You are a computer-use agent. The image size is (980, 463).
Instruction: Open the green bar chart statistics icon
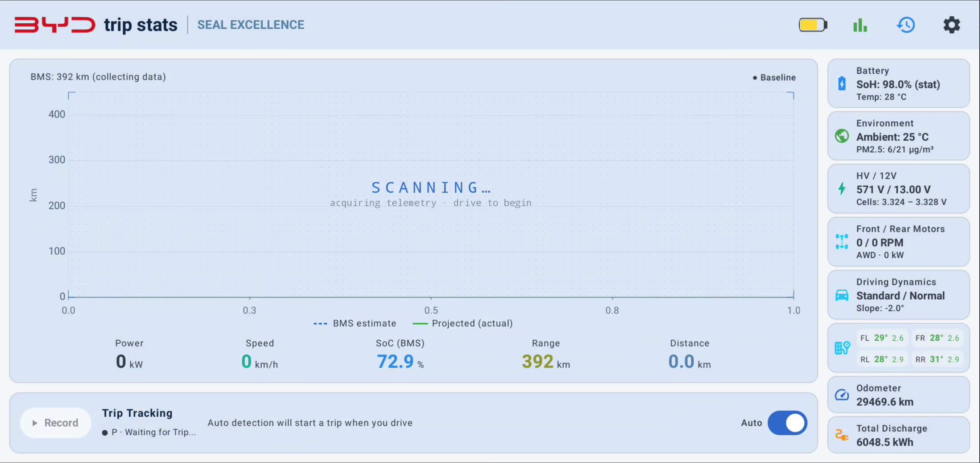pos(860,25)
